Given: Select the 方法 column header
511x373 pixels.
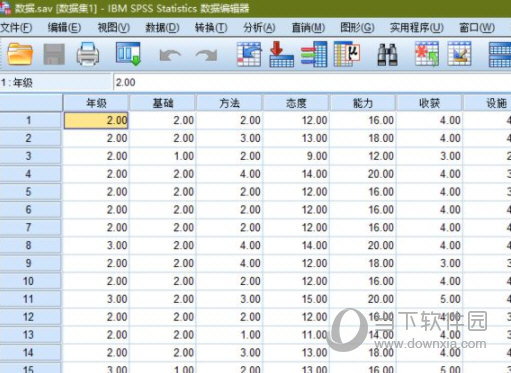Looking at the screenshot, I should pyautogui.click(x=229, y=103).
